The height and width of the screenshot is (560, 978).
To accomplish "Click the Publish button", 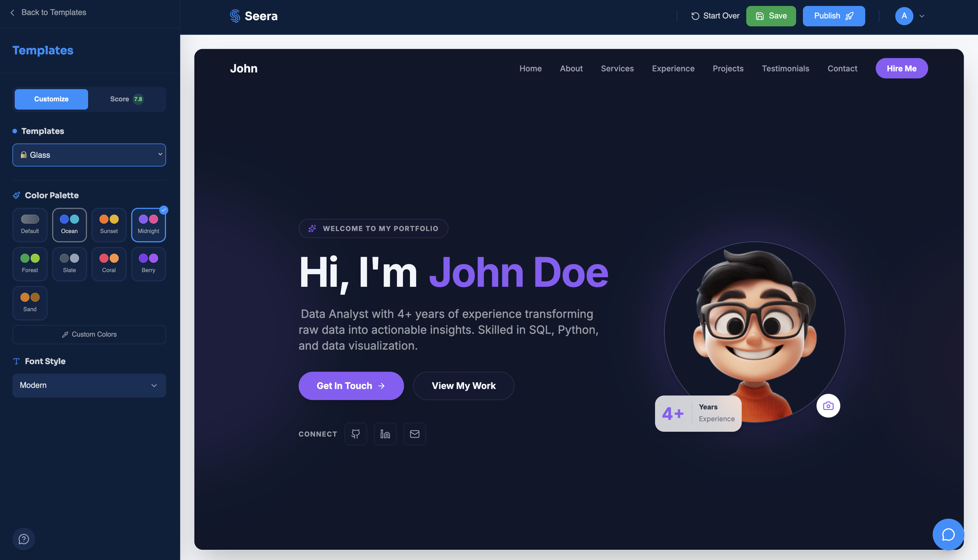I will [834, 16].
